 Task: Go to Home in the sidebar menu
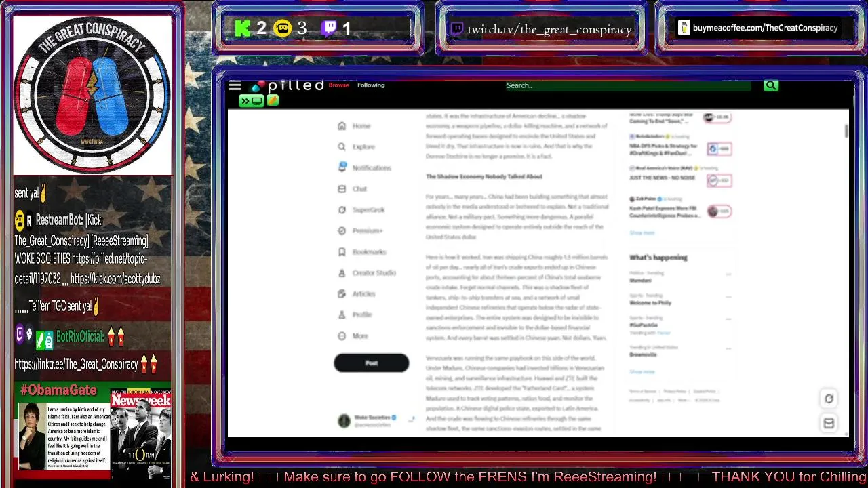click(361, 126)
